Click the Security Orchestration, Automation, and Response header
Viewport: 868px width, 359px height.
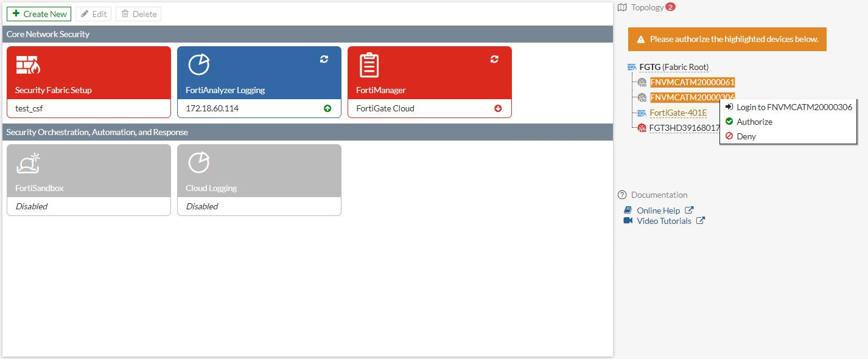(x=307, y=132)
